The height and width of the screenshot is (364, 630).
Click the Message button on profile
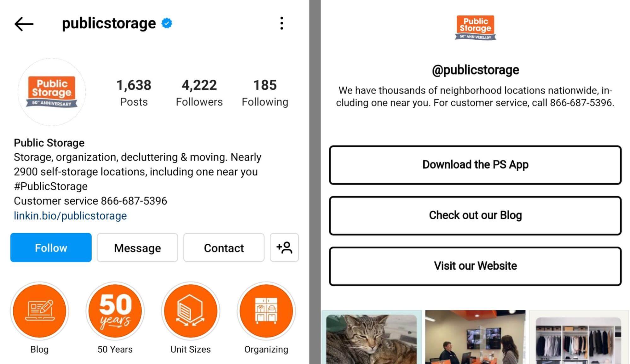point(137,248)
